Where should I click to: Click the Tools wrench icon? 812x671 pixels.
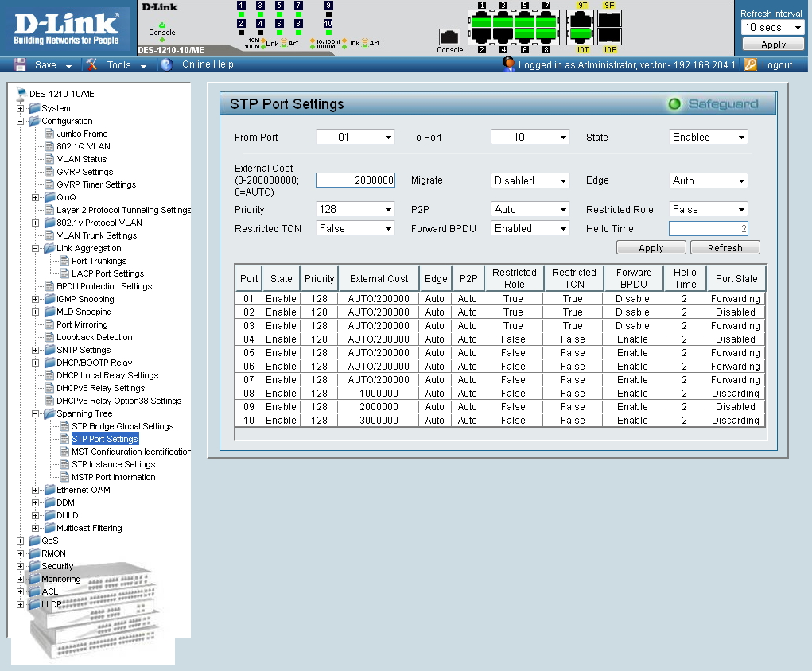(92, 65)
